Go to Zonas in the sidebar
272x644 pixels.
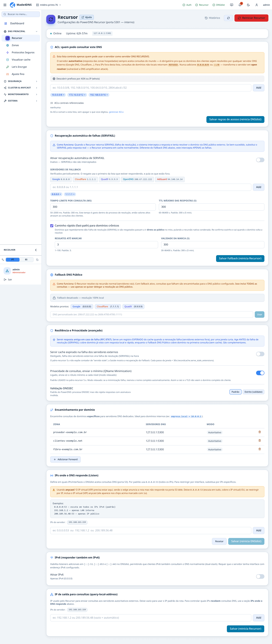[x=21, y=45]
